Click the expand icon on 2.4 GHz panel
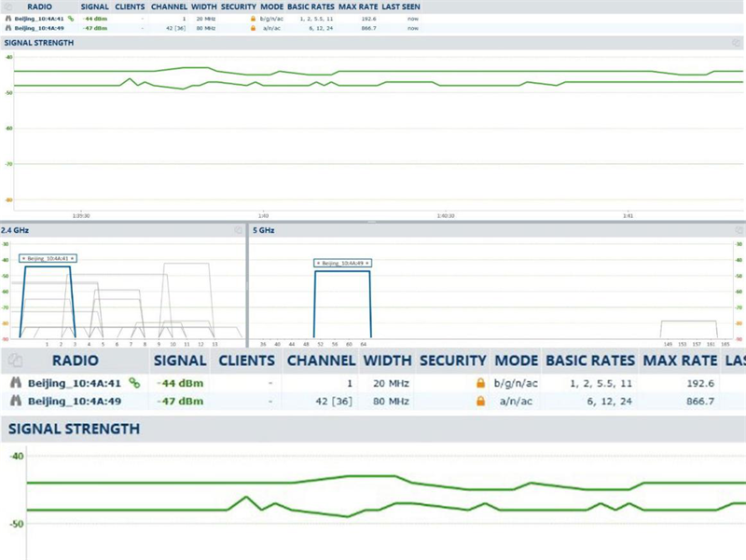 [239, 228]
